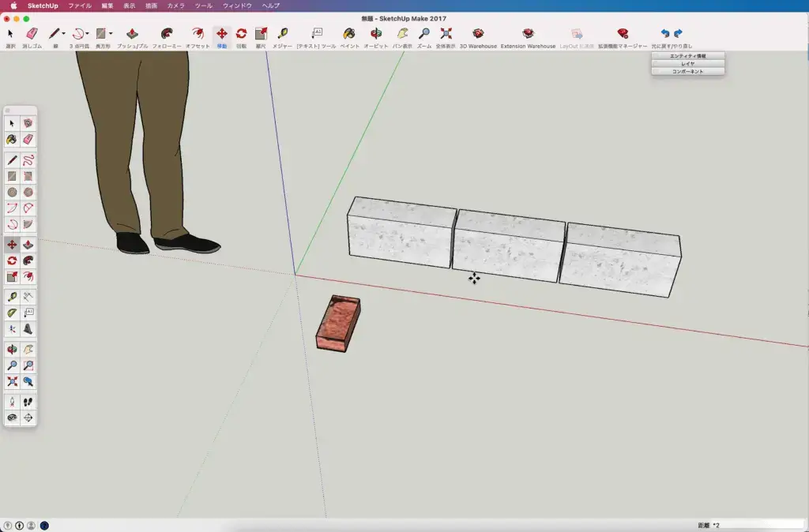This screenshot has width=809, height=532.
Task: Open 3D Warehouse from the toolbar
Action: coord(478,38)
